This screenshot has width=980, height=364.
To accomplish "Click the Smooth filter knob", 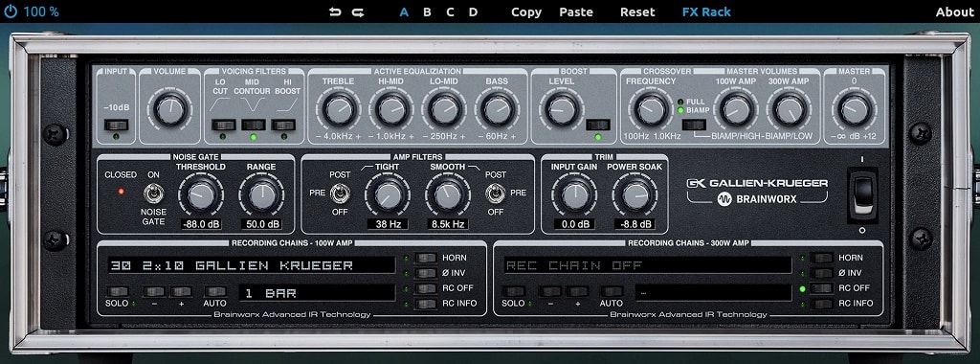I will [x=448, y=195].
